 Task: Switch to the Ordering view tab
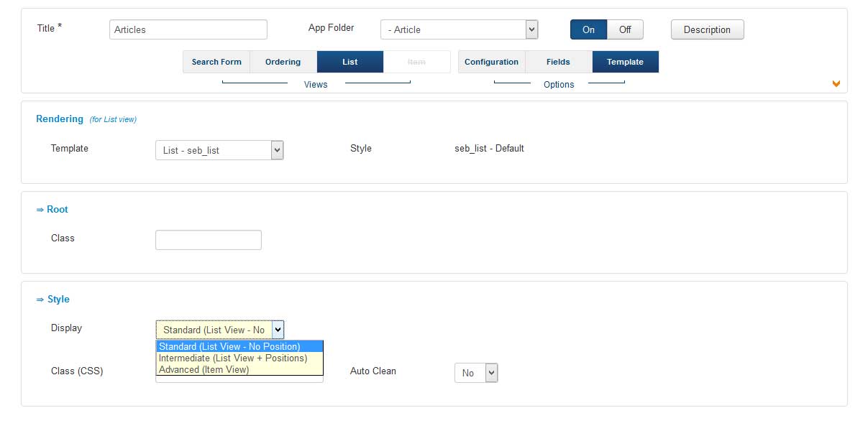(x=283, y=62)
